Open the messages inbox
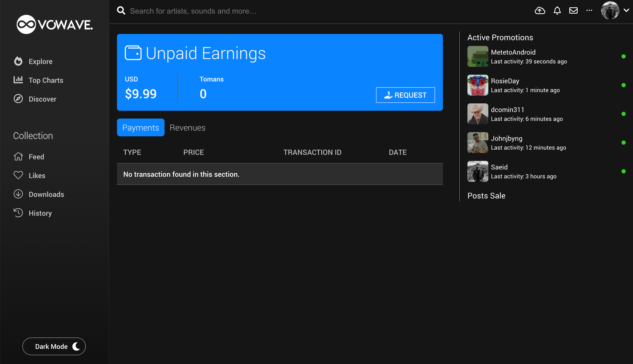633x364 pixels. pyautogui.click(x=573, y=10)
